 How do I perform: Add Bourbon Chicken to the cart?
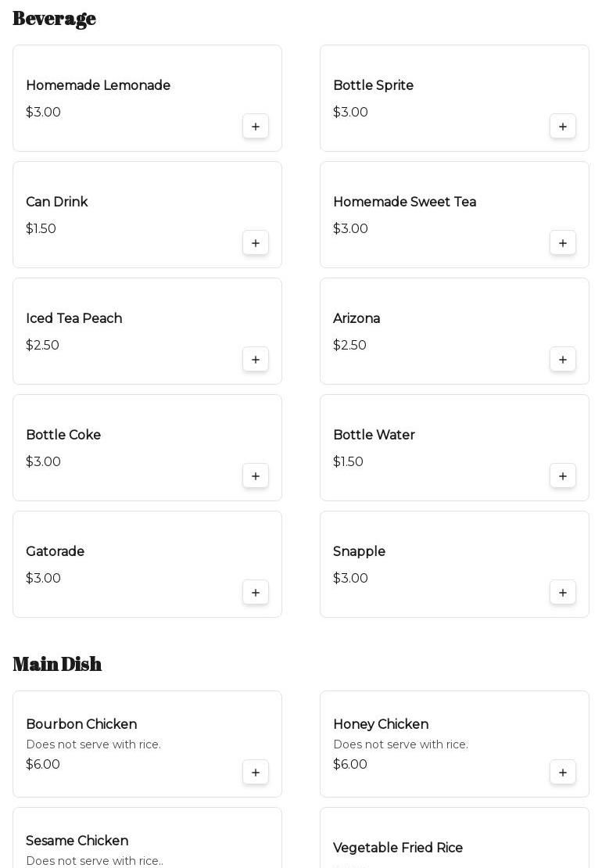256,773
